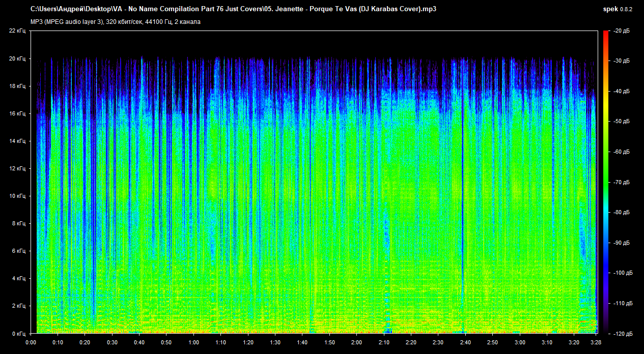The image size is (644, 354).
Task: Select the "-70 дБ" scale label
Action: [622, 182]
